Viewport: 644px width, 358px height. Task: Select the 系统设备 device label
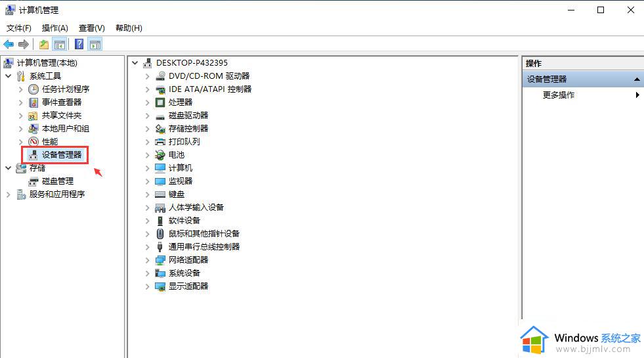coord(184,273)
